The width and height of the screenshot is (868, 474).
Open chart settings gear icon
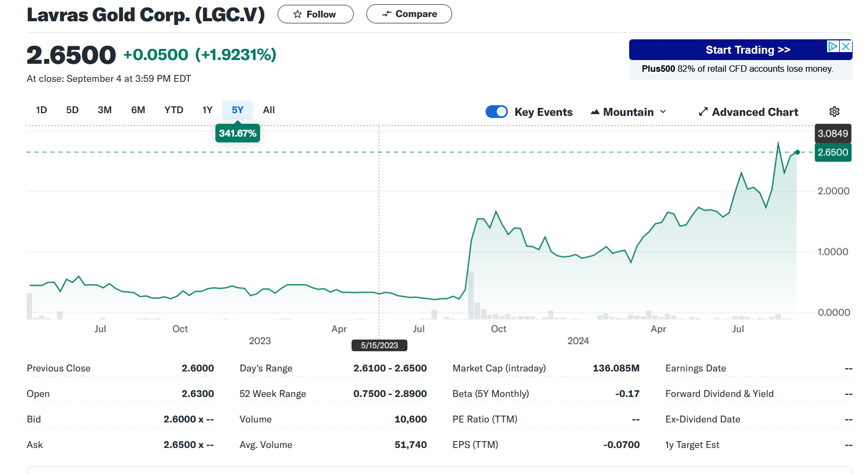[x=834, y=112]
